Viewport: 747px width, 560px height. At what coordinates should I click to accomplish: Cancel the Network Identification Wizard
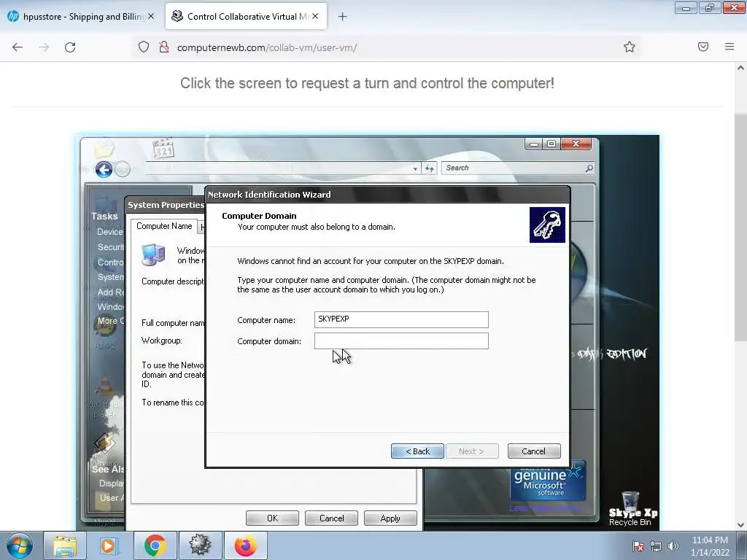[534, 451]
